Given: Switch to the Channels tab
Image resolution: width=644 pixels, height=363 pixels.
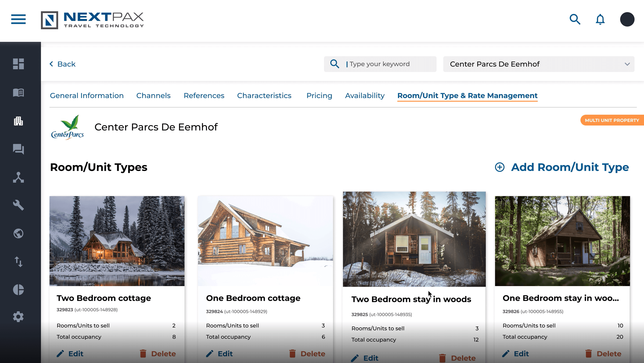Looking at the screenshot, I should coord(153,96).
